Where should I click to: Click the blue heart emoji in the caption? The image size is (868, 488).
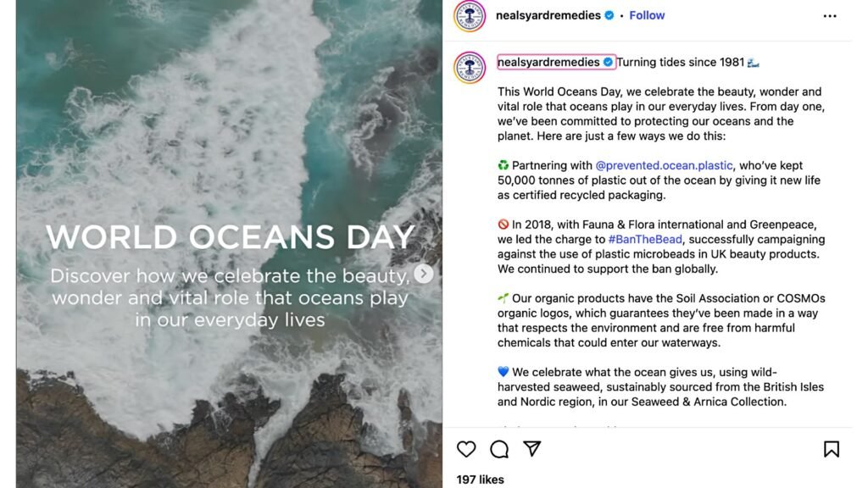pos(504,372)
